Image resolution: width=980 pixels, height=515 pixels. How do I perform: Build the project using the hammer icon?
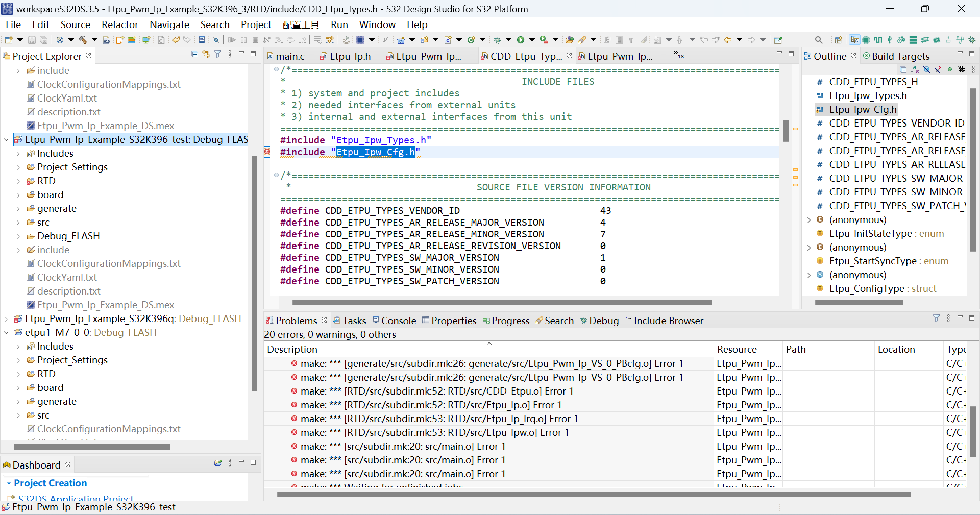83,39
